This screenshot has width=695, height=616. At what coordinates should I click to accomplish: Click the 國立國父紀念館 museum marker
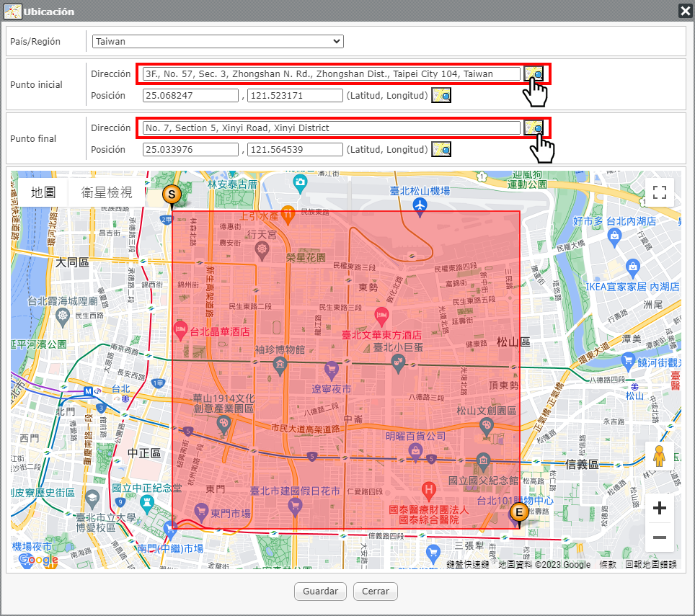(x=483, y=462)
